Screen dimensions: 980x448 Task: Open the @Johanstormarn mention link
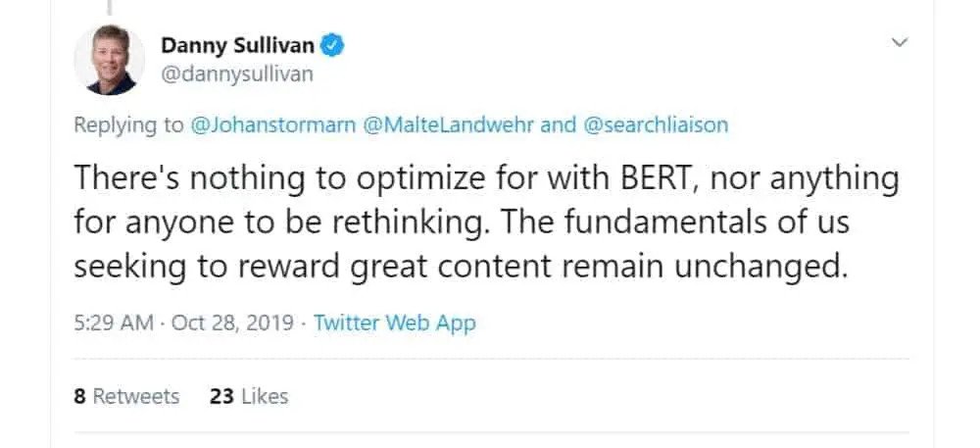pos(273,125)
